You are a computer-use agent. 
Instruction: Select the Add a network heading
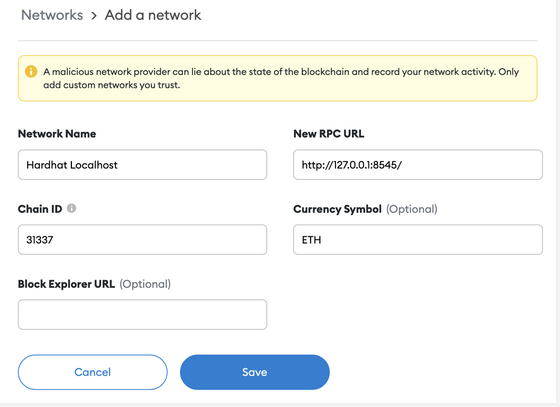pos(153,15)
